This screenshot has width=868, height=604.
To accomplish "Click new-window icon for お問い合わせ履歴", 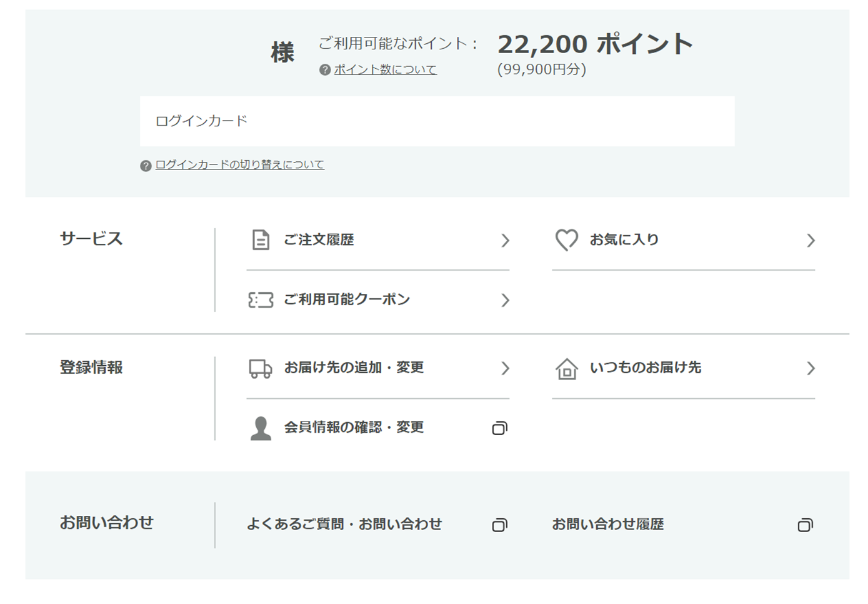I will pos(805,525).
